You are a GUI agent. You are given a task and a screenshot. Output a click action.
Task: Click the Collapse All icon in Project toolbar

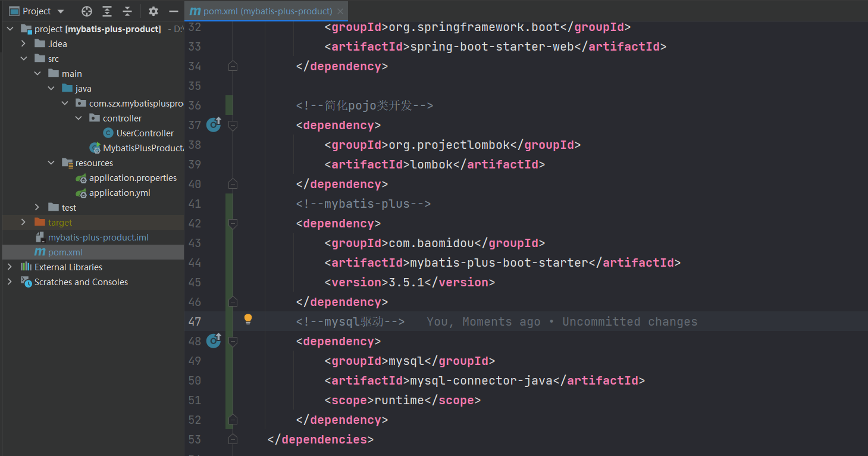(x=127, y=11)
